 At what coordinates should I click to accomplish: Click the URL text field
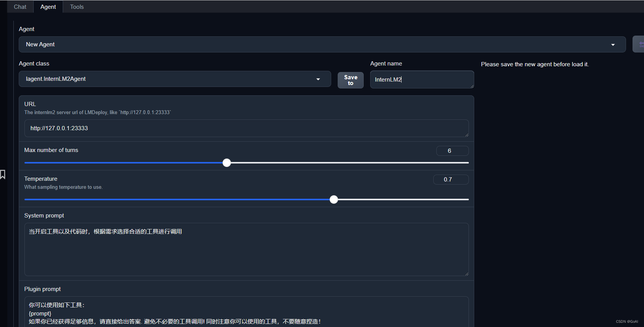tap(246, 128)
